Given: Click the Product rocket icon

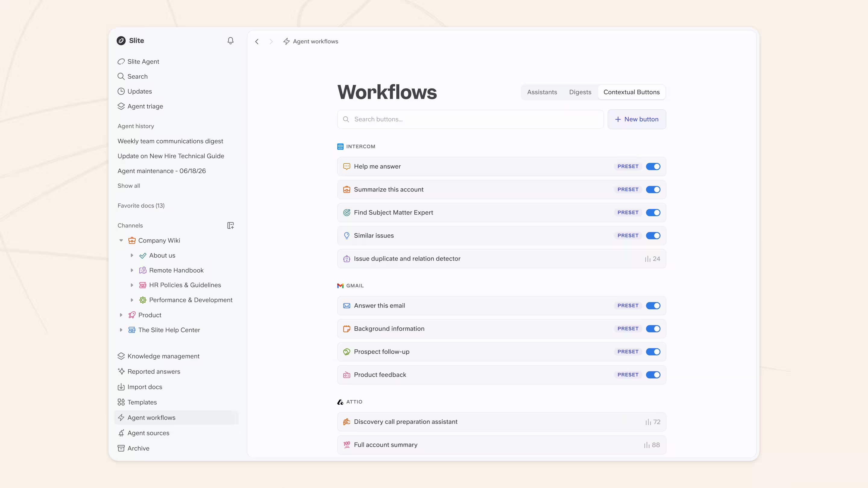Looking at the screenshot, I should click(x=132, y=315).
